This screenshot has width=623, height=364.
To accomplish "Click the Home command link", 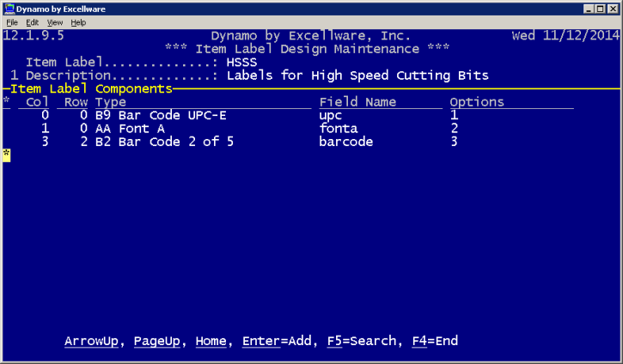I will [211, 341].
